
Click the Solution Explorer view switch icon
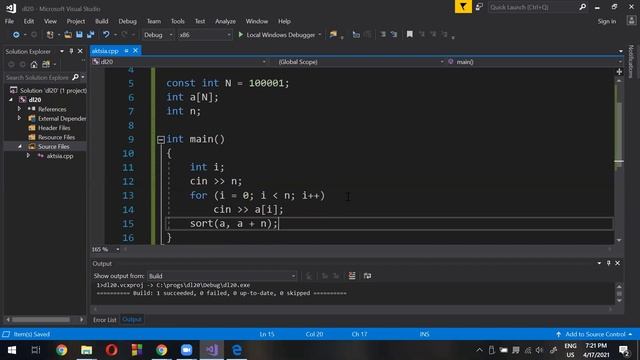(x=46, y=64)
